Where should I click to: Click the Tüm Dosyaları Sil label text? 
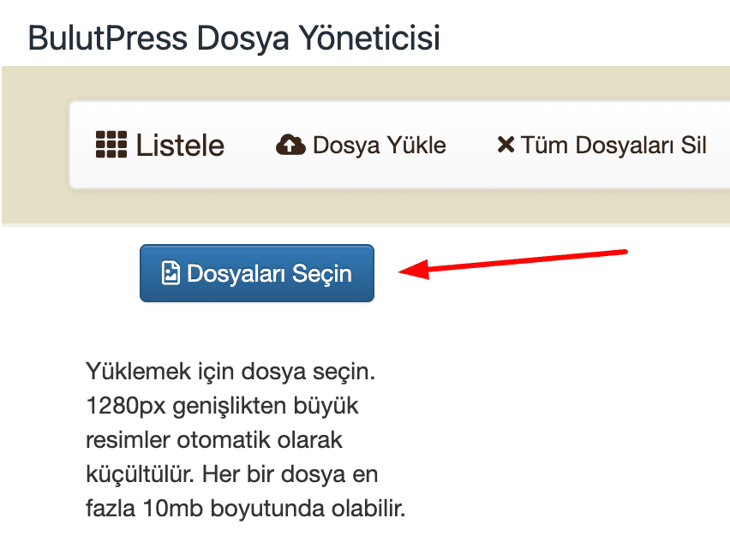pyautogui.click(x=614, y=146)
